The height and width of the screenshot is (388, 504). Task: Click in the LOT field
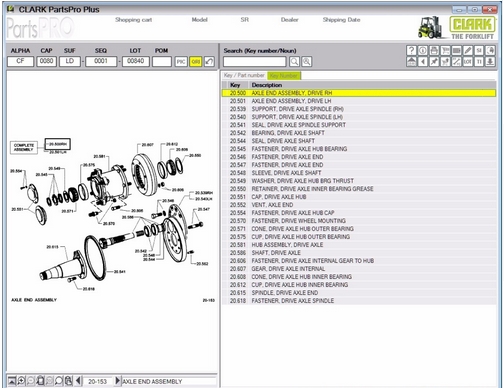[x=136, y=61]
